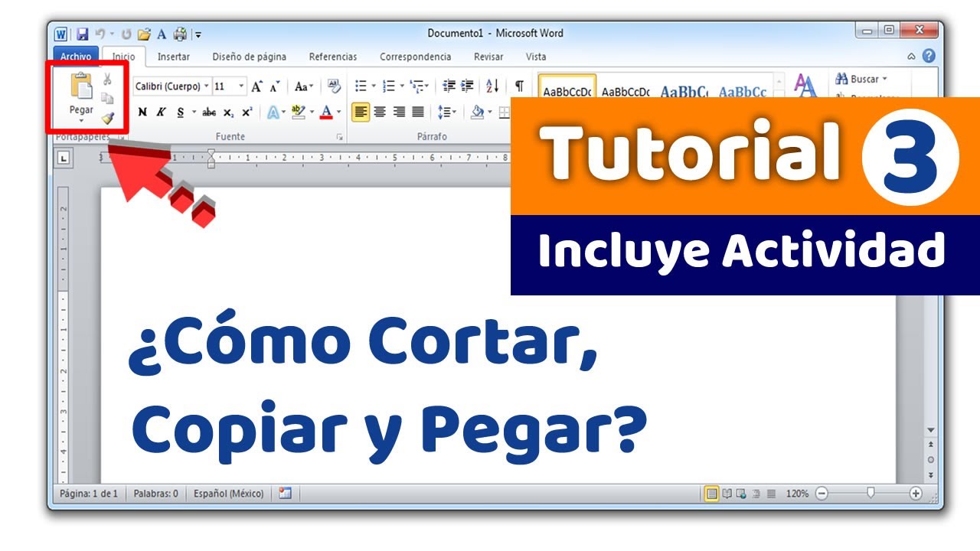This screenshot has height=551, width=980.
Task: Click the zoom slider handle
Action: pyautogui.click(x=871, y=494)
